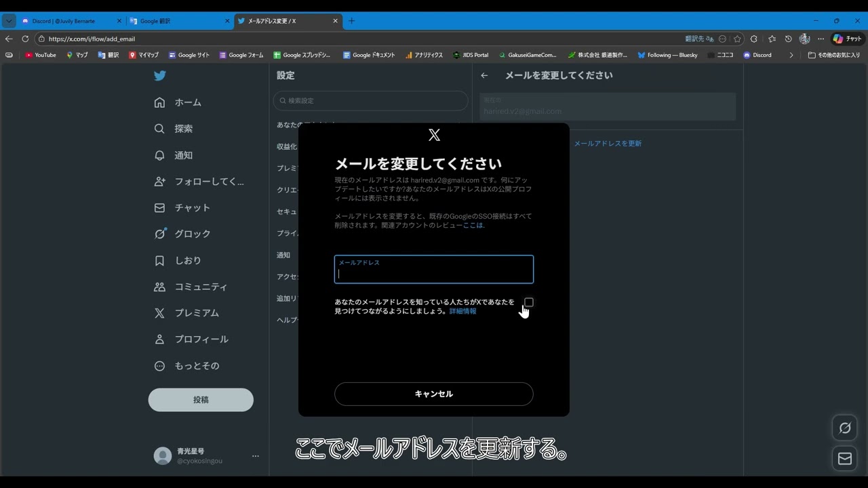Add page to favorites star

737,39
